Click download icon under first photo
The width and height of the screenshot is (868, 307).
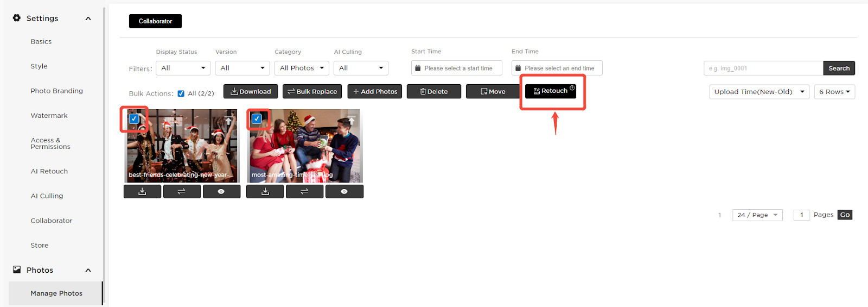click(142, 191)
